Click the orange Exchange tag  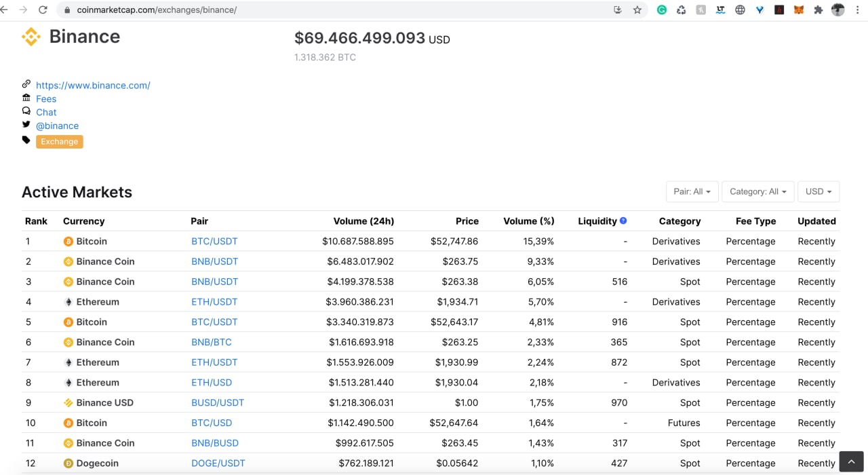click(60, 142)
